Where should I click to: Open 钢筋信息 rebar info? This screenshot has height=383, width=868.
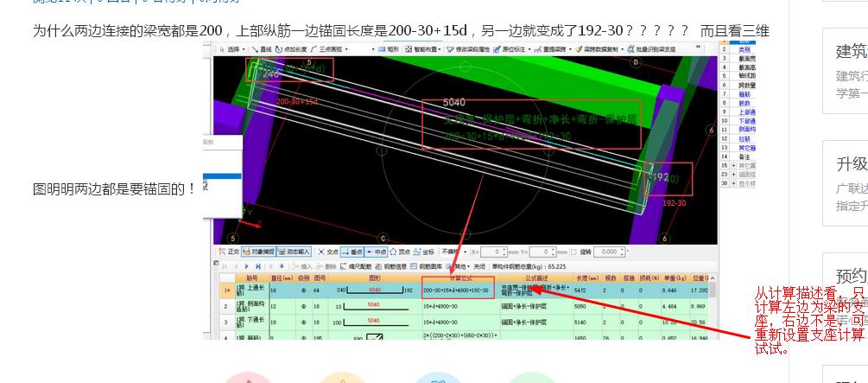click(x=391, y=266)
